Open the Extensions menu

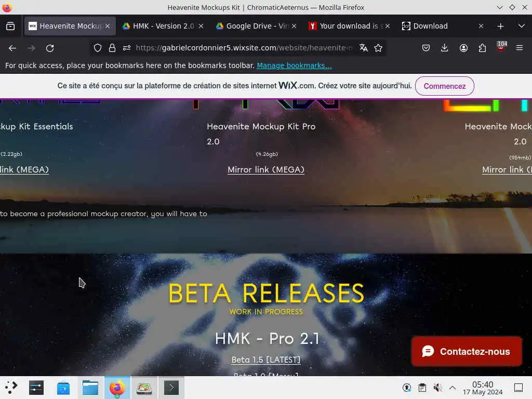482,48
